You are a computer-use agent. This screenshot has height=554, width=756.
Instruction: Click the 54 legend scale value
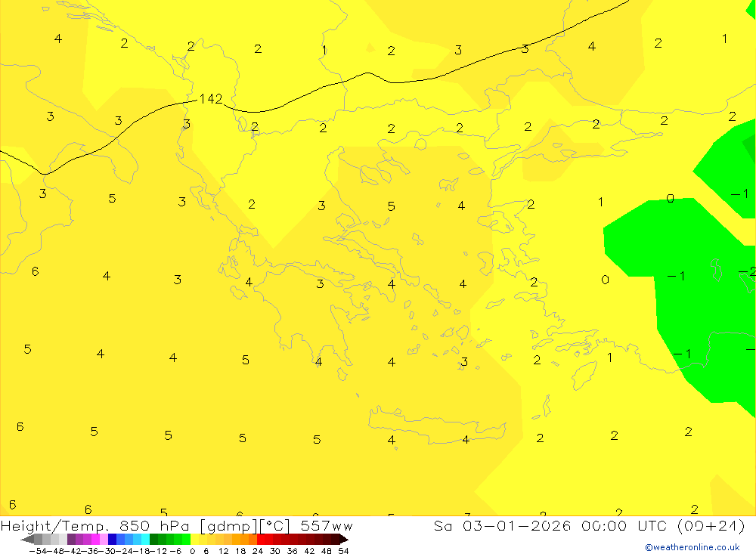[x=343, y=551]
